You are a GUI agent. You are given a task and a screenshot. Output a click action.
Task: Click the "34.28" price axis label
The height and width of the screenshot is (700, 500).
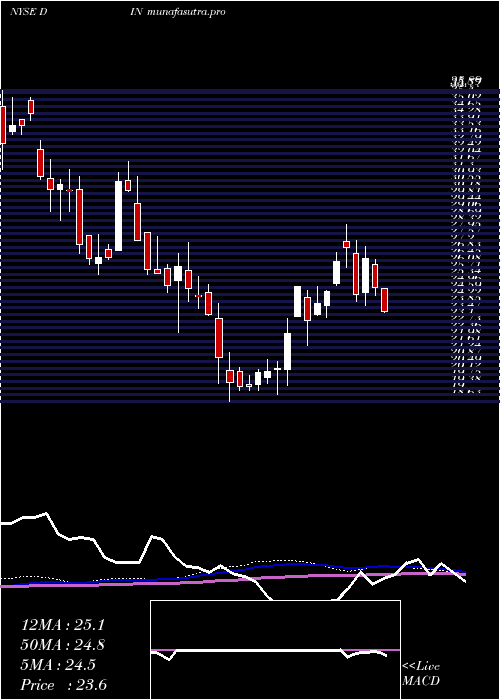click(467, 109)
